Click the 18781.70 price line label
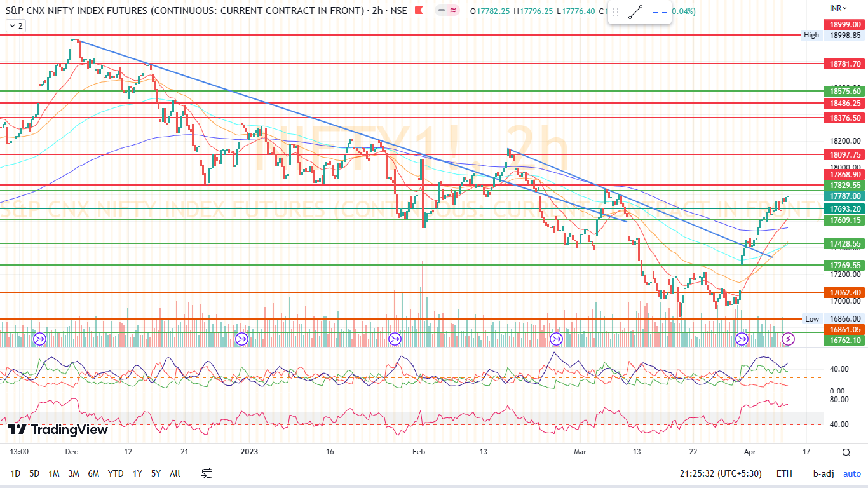 pos(845,64)
